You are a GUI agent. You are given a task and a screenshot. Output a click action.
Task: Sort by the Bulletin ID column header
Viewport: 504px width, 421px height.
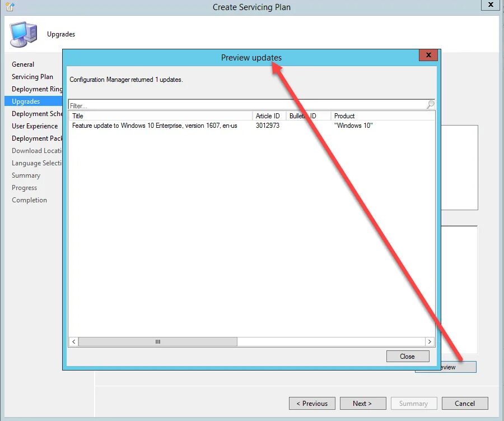[308, 116]
